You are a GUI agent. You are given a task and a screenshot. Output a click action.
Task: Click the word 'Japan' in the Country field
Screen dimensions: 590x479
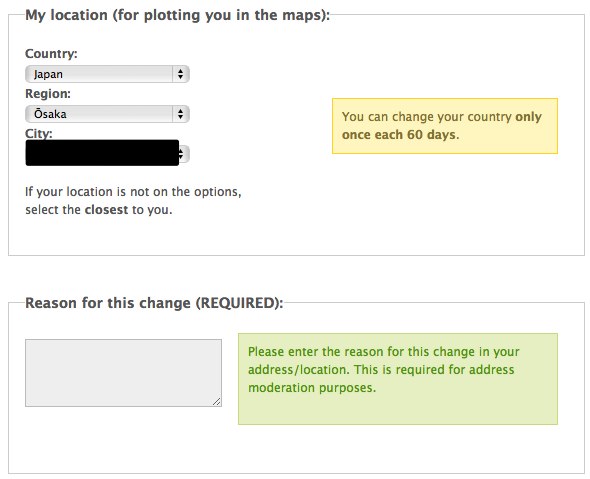click(48, 75)
